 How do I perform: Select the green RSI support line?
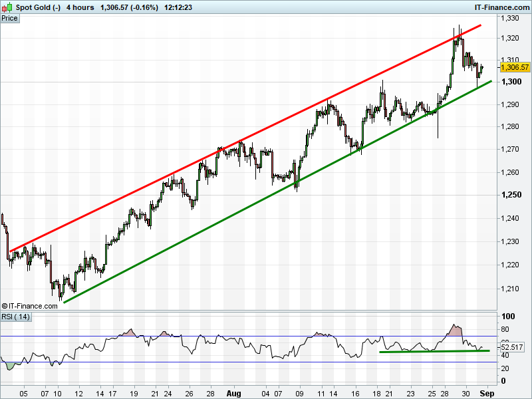pos(434,351)
